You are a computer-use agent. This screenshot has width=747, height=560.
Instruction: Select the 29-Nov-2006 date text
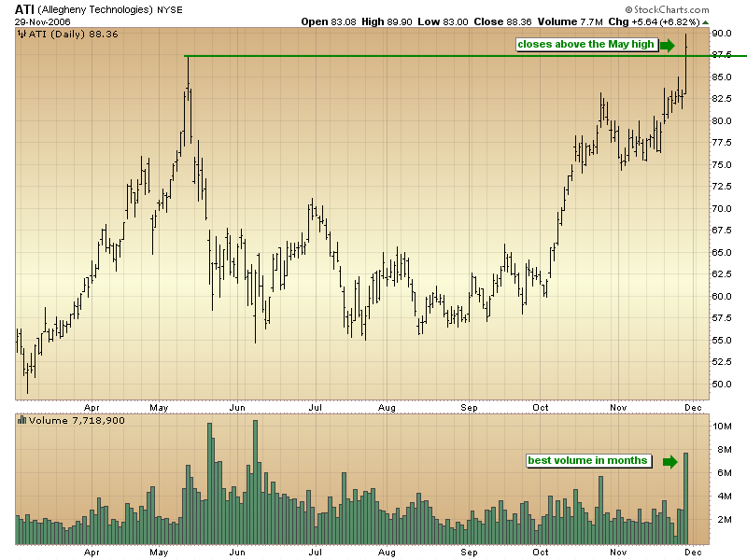click(x=42, y=21)
